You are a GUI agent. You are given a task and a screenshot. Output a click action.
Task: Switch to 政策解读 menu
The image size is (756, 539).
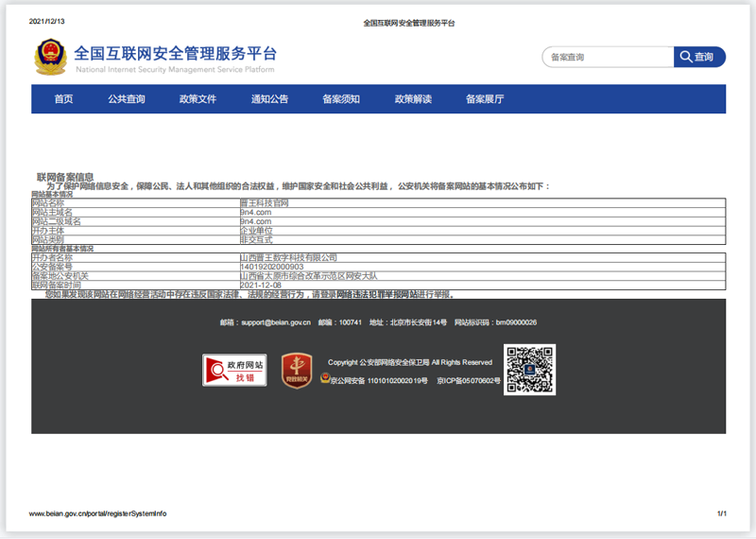[x=413, y=99]
